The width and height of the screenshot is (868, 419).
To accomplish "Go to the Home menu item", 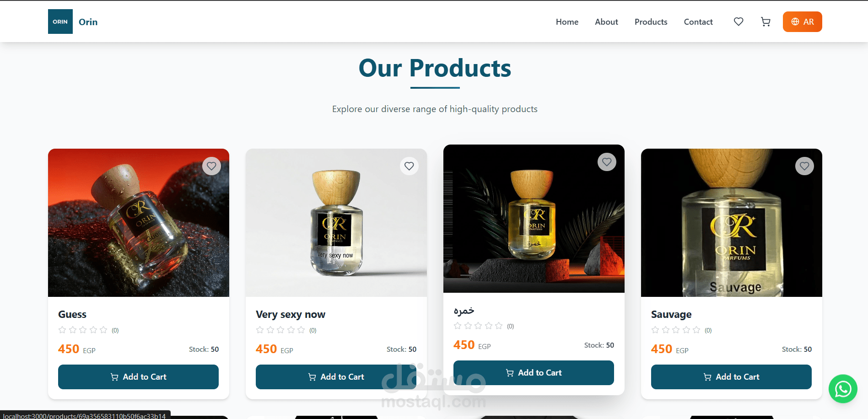I will tap(567, 21).
